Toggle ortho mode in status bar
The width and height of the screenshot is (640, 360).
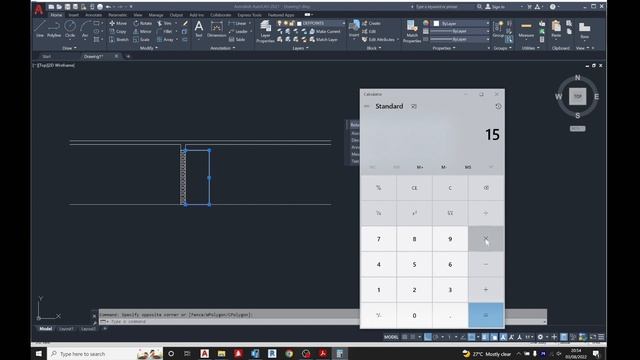[428, 337]
